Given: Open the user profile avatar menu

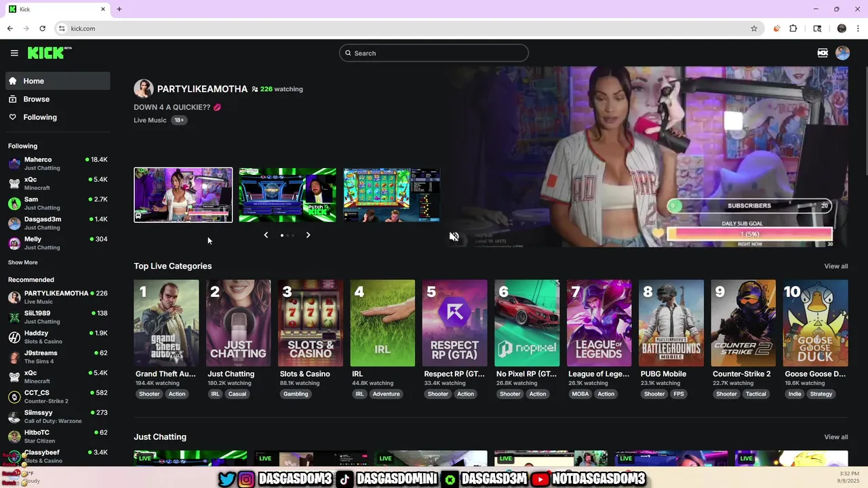Looking at the screenshot, I should coord(843,53).
